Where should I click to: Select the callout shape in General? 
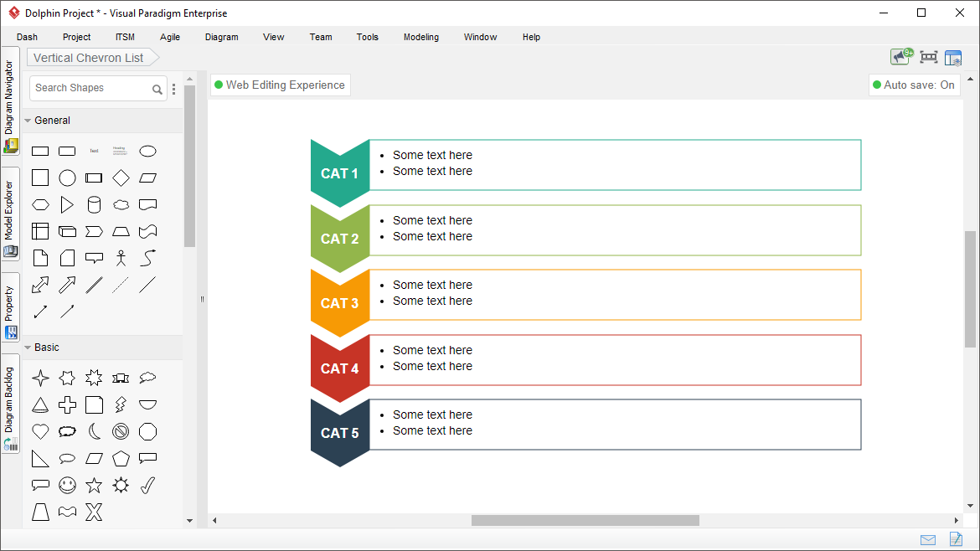pyautogui.click(x=94, y=258)
